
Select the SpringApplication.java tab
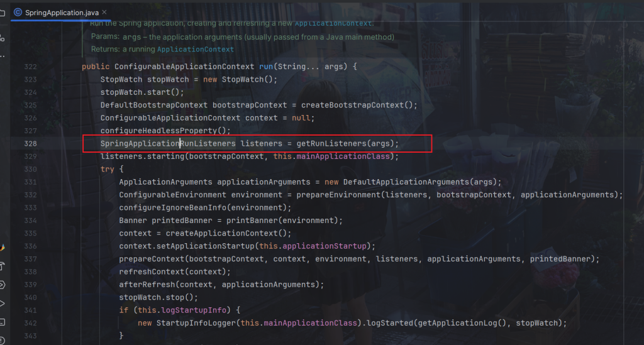[x=62, y=12]
